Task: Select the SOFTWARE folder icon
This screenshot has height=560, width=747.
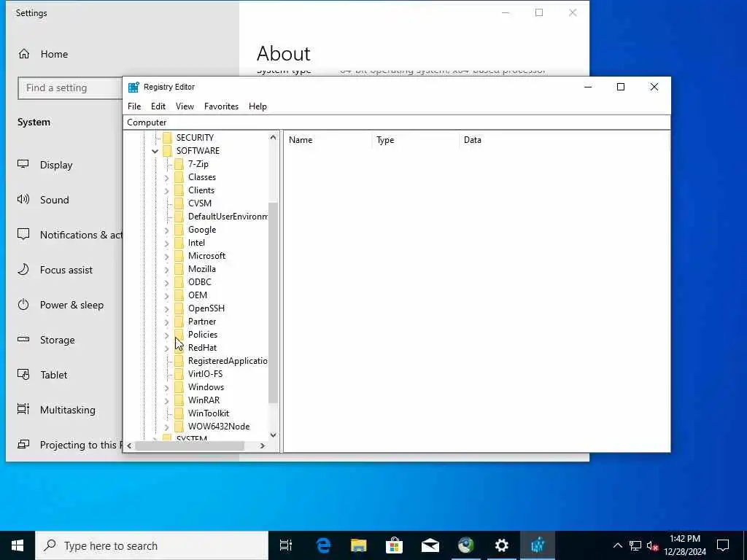Action: 167,150
